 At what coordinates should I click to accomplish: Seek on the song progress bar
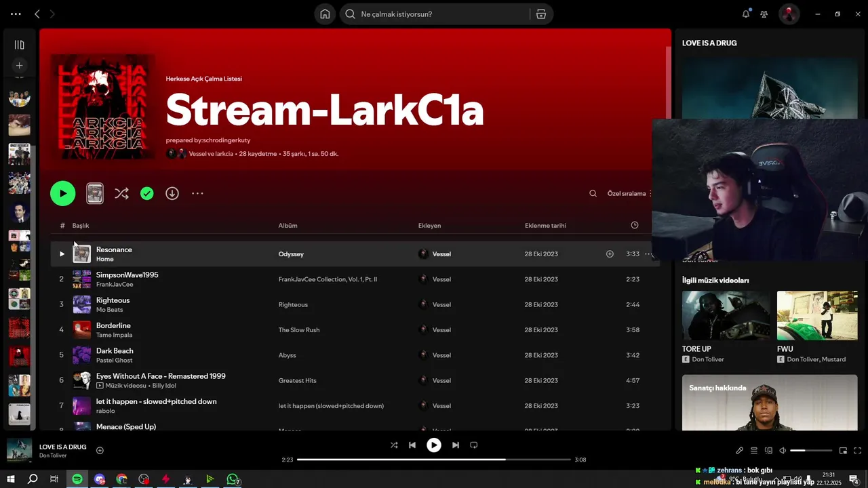[434, 460]
